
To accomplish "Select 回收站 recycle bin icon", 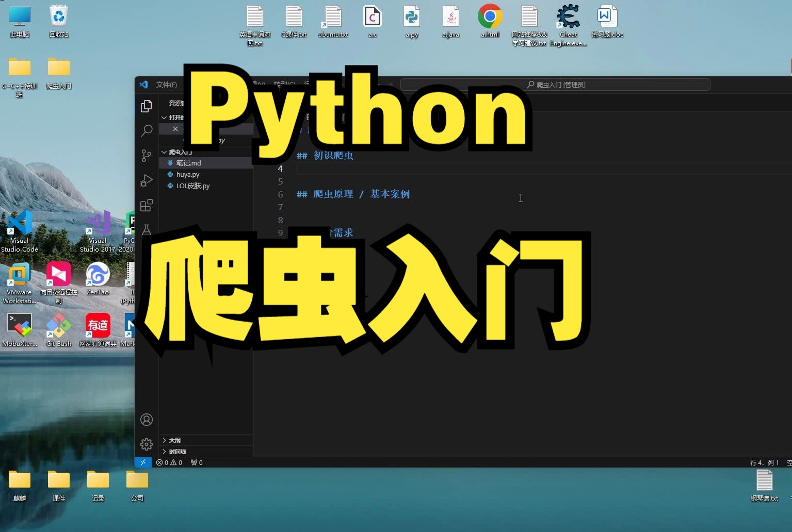I will (x=59, y=22).
